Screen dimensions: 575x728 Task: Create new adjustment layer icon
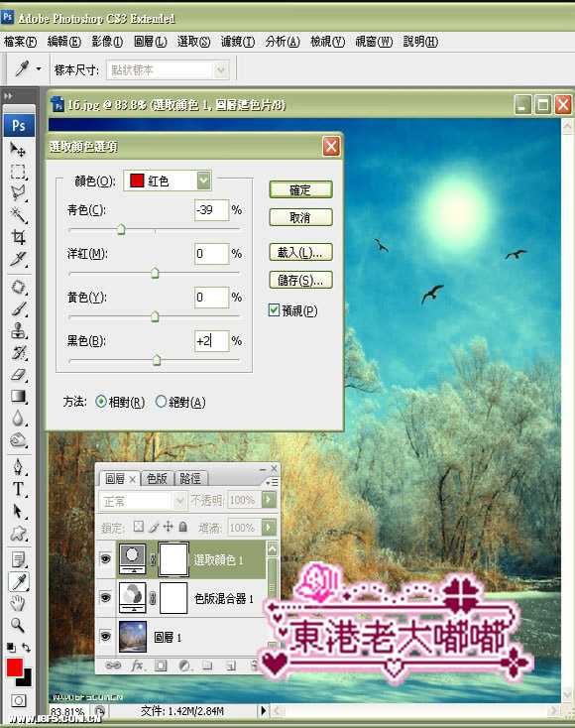[x=184, y=666]
